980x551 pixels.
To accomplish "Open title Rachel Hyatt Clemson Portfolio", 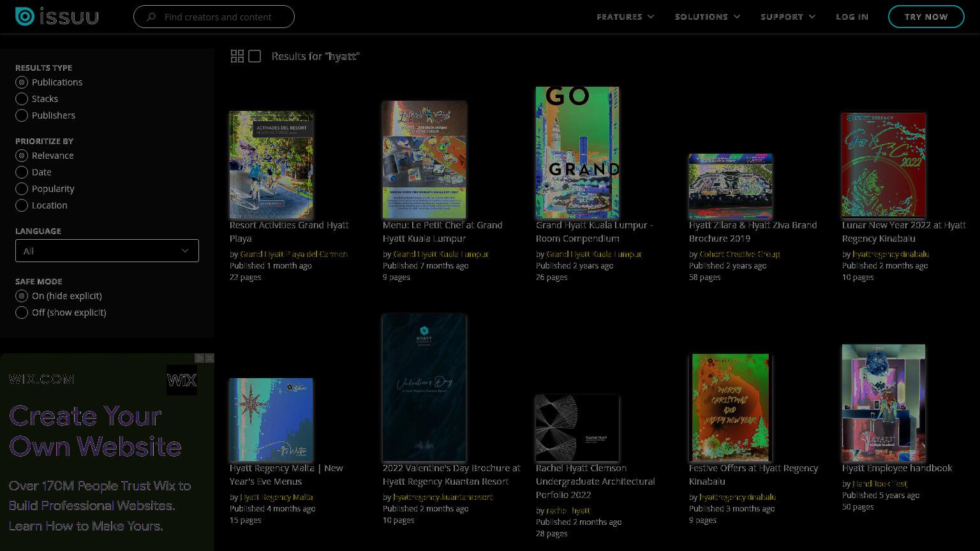I will pyautogui.click(x=595, y=481).
